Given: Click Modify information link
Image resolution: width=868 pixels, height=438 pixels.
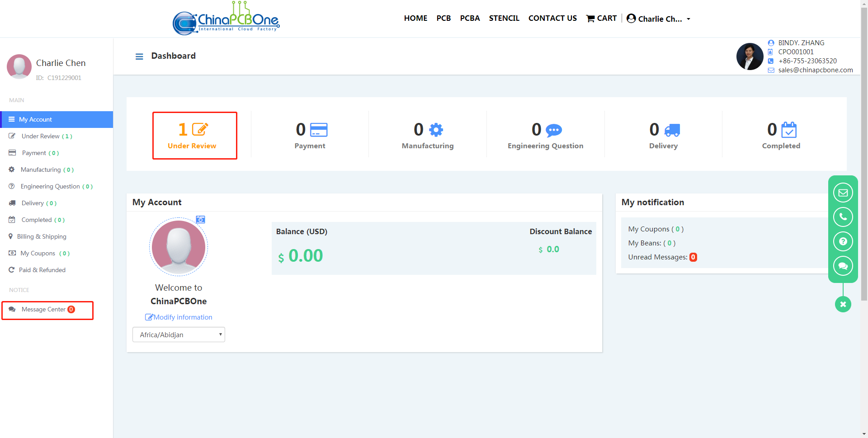Looking at the screenshot, I should pyautogui.click(x=179, y=317).
